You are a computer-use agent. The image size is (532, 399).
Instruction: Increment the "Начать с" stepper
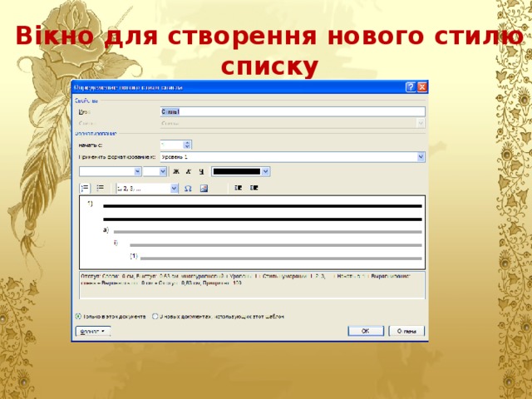tap(187, 143)
